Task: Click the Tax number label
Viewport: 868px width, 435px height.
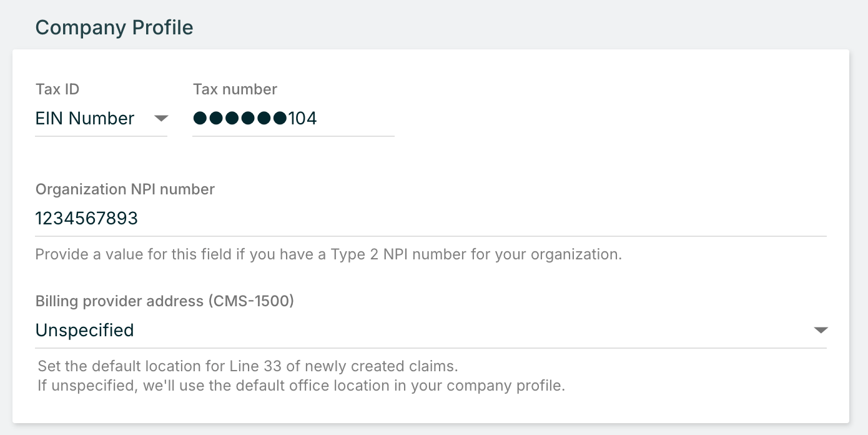Action: point(235,89)
